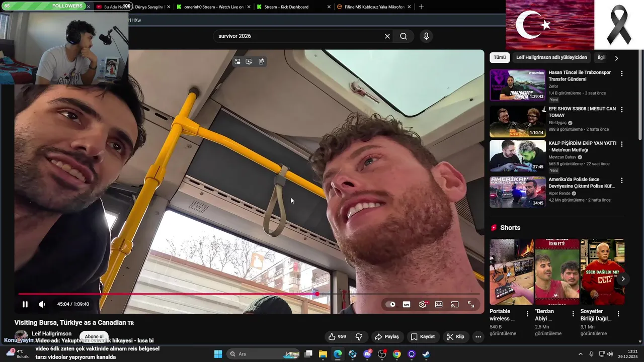
Task: Click the middle player overlay play icon
Action: coord(249,61)
